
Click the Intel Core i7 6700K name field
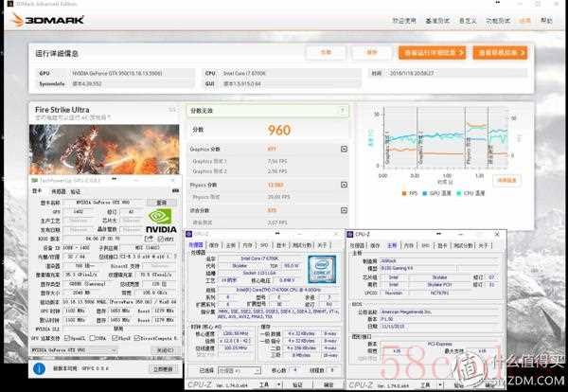(259, 258)
